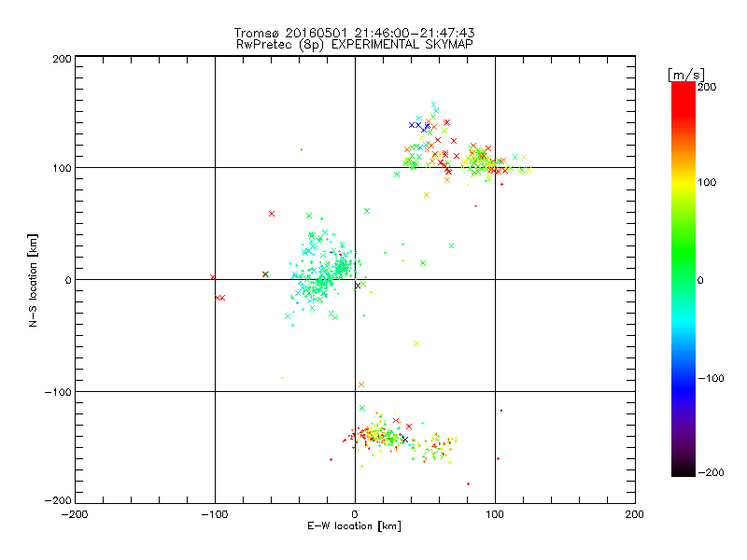Click the y-axis tick label '200'

pyautogui.click(x=62, y=59)
